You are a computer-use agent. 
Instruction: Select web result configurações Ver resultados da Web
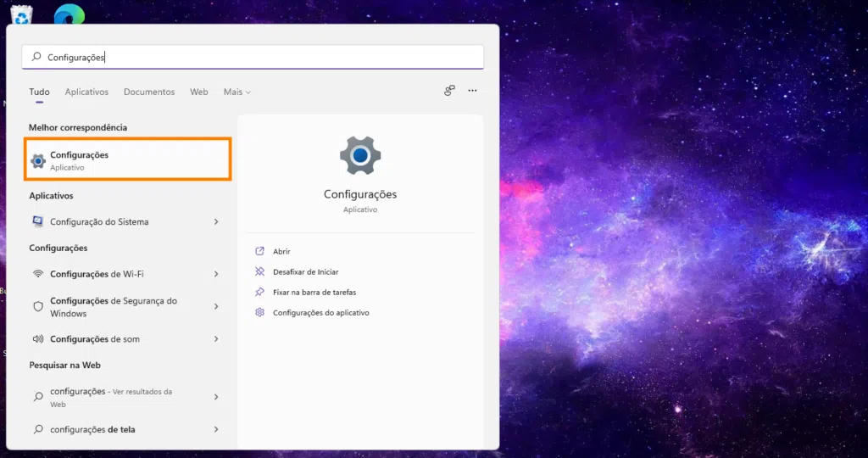pos(127,397)
